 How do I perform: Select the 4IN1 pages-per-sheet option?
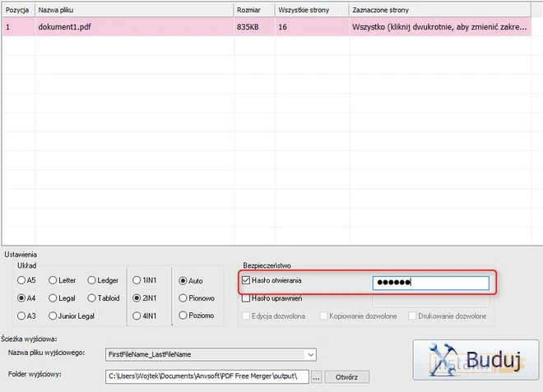137,316
